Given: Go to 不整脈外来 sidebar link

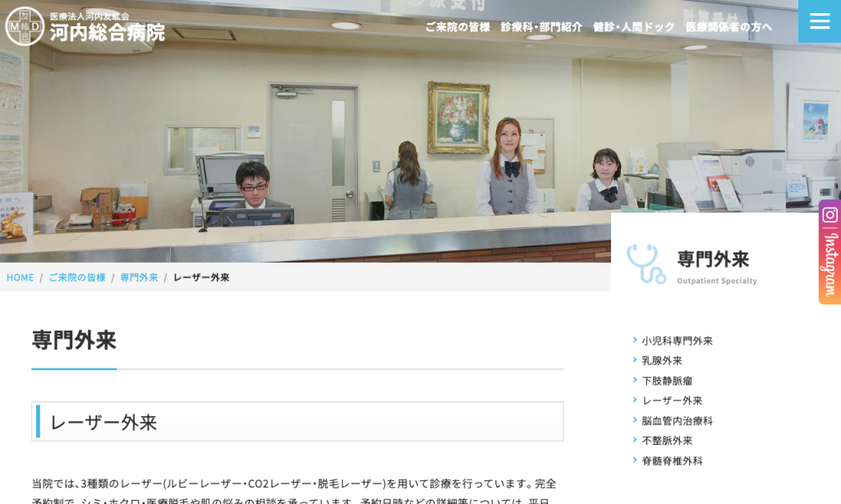Looking at the screenshot, I should (x=667, y=441).
